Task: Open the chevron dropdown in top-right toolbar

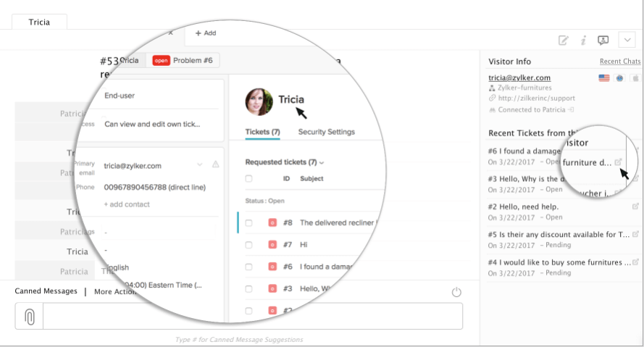Action: pos(627,41)
